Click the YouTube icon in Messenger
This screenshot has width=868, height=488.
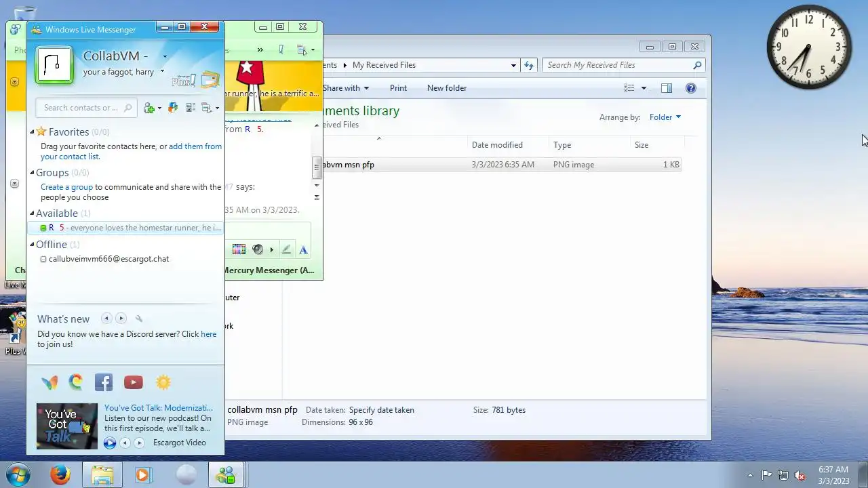coord(134,382)
